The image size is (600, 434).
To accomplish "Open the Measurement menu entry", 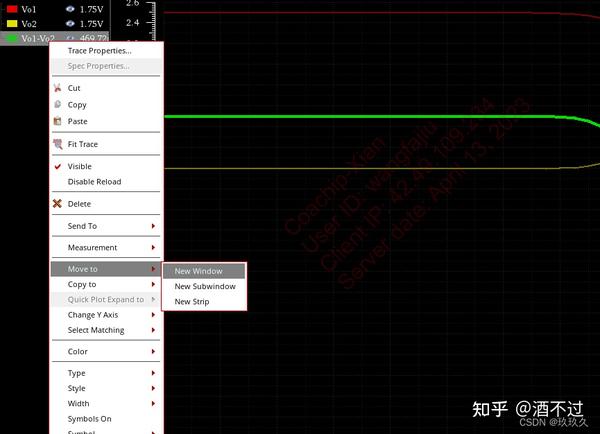I will (106, 247).
